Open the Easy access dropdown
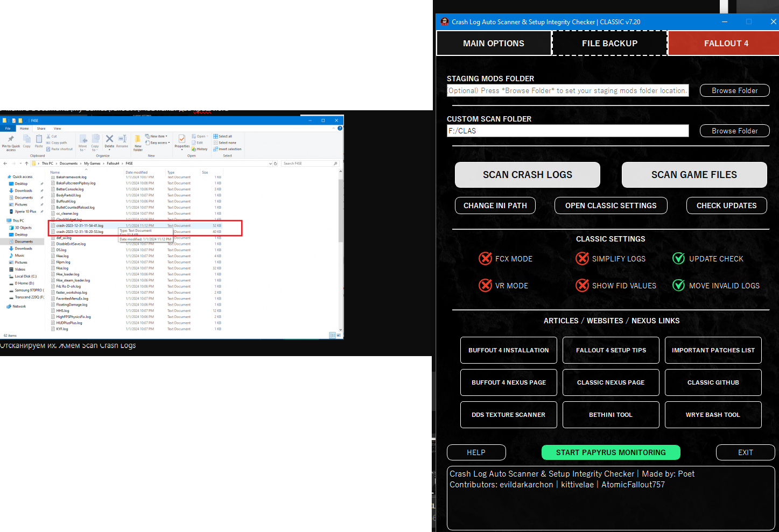The width and height of the screenshot is (779, 532). click(158, 143)
